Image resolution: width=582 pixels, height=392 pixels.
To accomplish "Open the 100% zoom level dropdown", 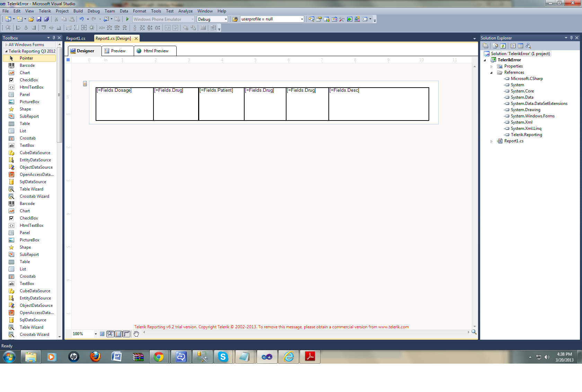I will pyautogui.click(x=95, y=334).
